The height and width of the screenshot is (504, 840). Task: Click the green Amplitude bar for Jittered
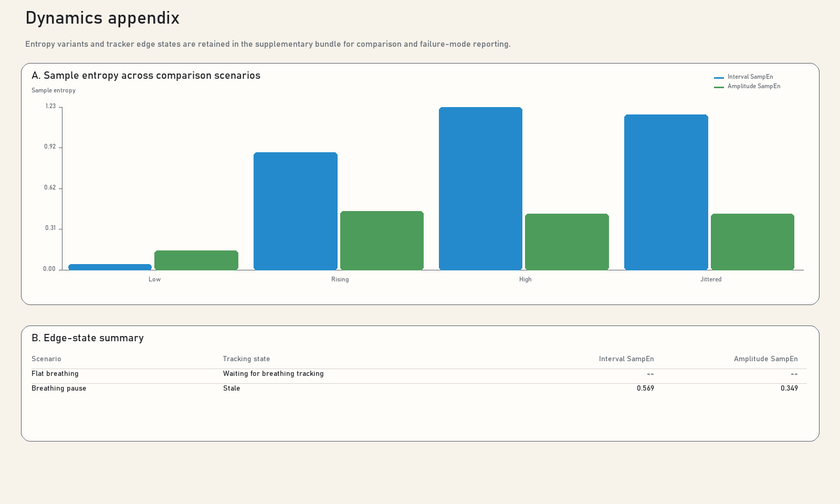pyautogui.click(x=752, y=242)
